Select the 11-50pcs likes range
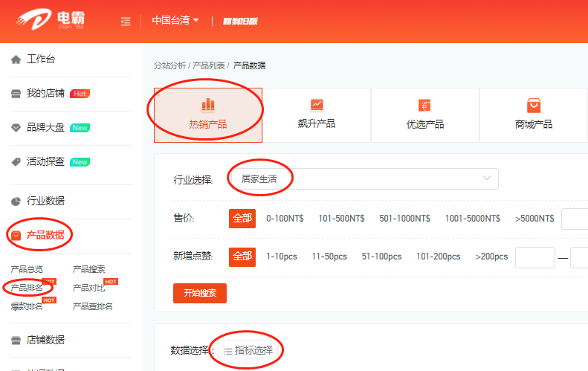This screenshot has height=371, width=588. click(329, 257)
